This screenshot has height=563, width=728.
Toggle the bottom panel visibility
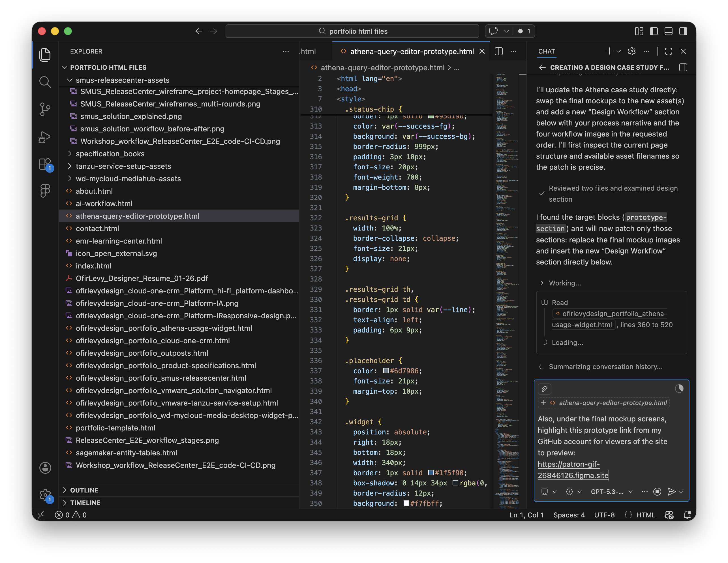coord(669,31)
